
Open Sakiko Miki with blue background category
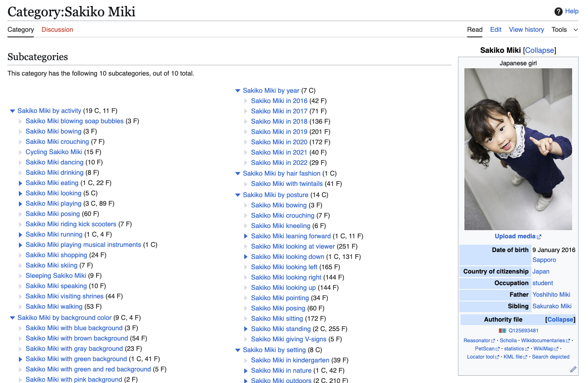74,328
